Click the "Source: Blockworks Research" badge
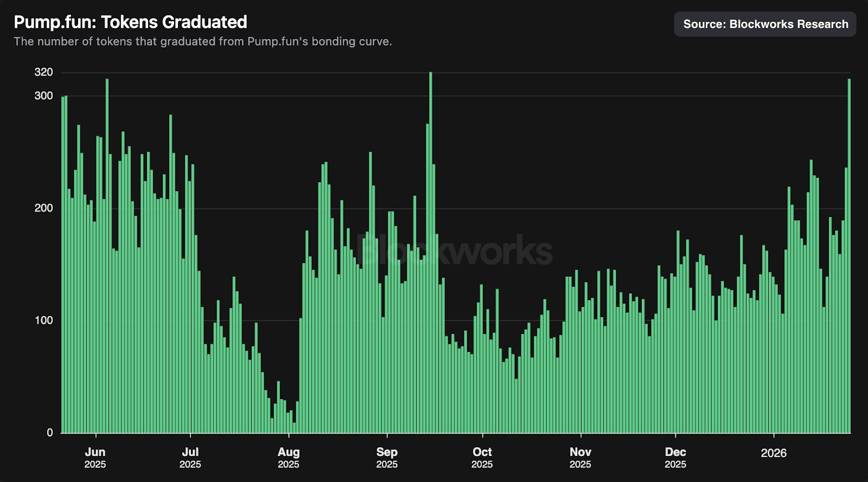This screenshot has height=482, width=868. coord(765,24)
